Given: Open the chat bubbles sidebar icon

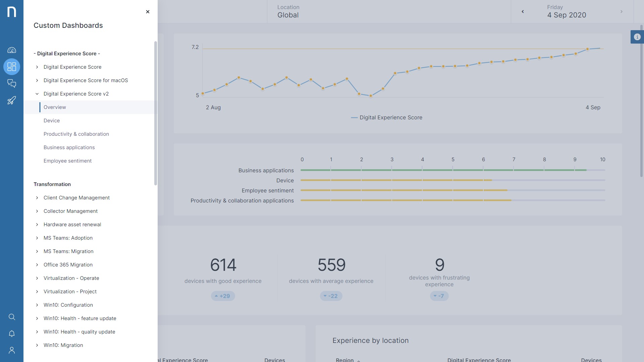Looking at the screenshot, I should click(x=12, y=83).
